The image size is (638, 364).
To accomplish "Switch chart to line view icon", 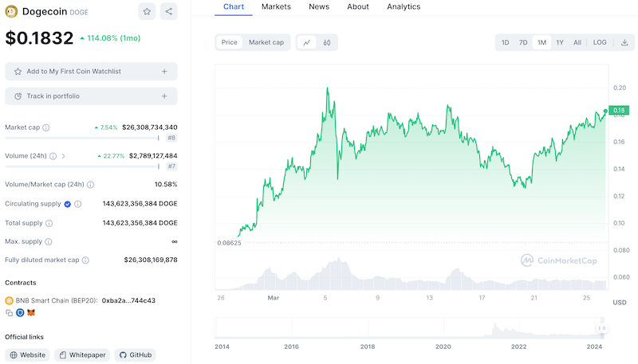I will 307,42.
